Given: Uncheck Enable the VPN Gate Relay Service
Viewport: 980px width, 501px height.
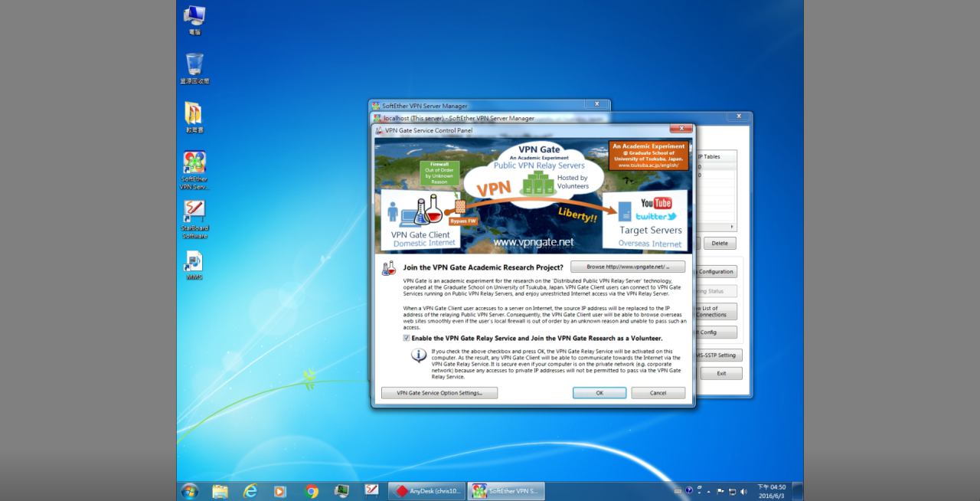Looking at the screenshot, I should point(407,338).
